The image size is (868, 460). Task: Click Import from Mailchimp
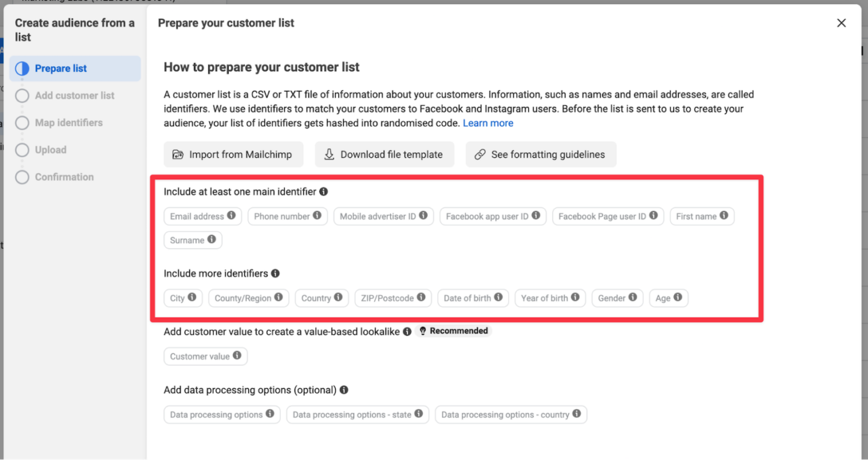[233, 154]
